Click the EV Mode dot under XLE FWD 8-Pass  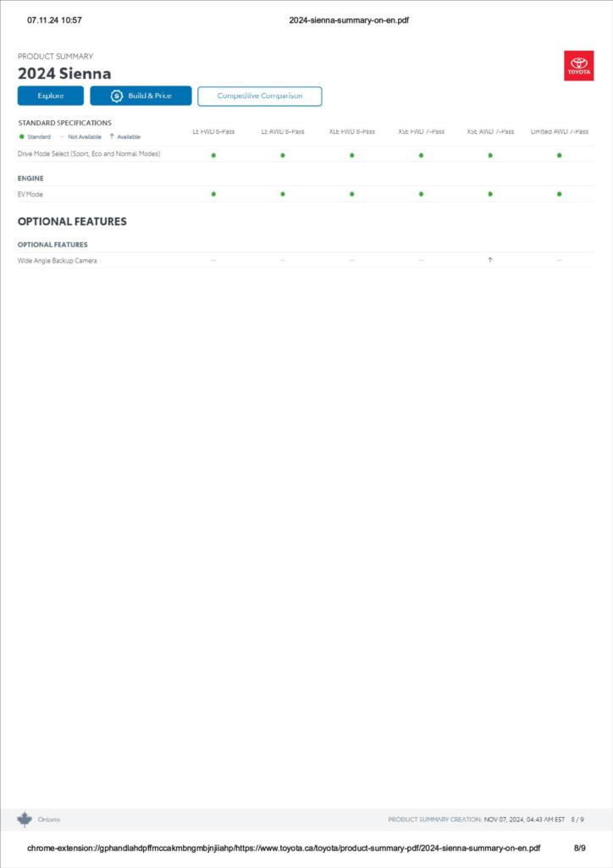[351, 194]
